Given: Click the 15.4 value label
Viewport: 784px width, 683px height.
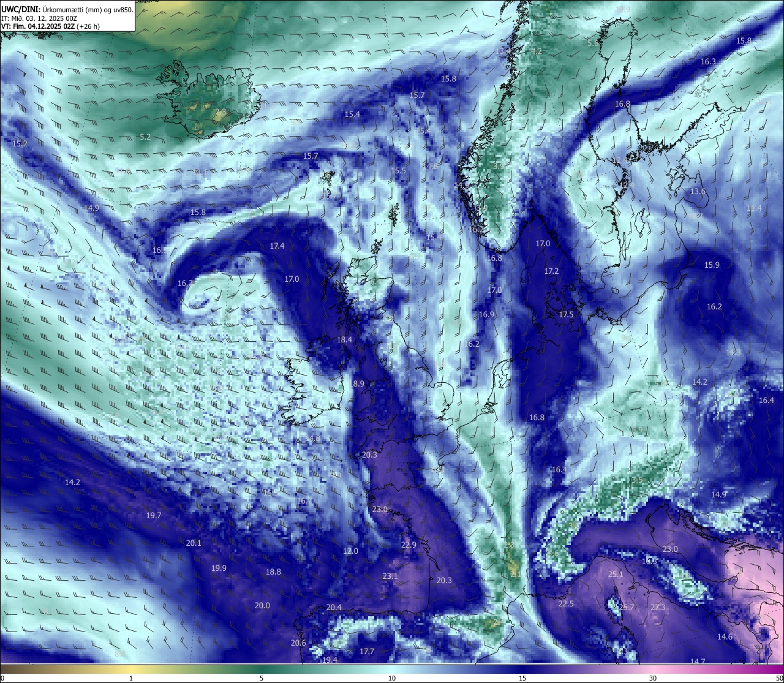Looking at the screenshot, I should tap(352, 115).
